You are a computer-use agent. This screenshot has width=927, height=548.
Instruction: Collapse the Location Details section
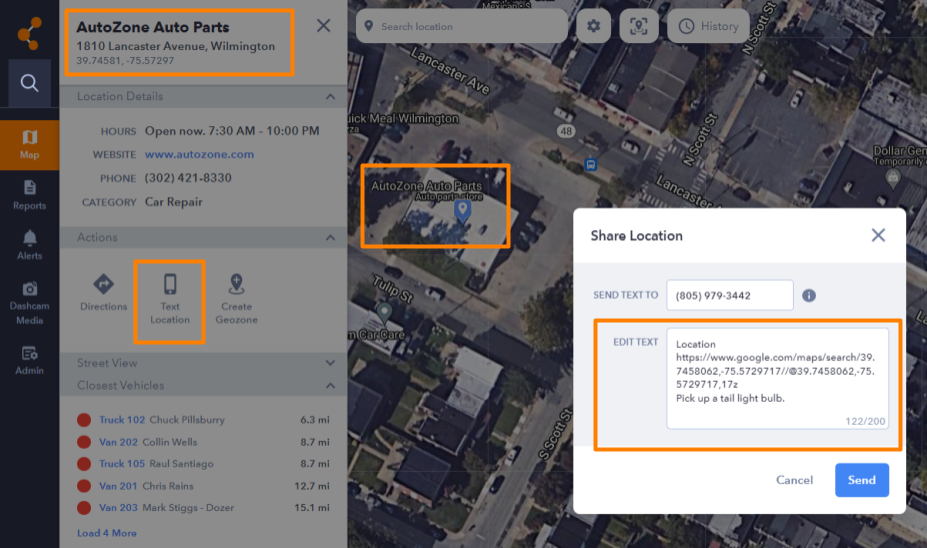point(330,96)
